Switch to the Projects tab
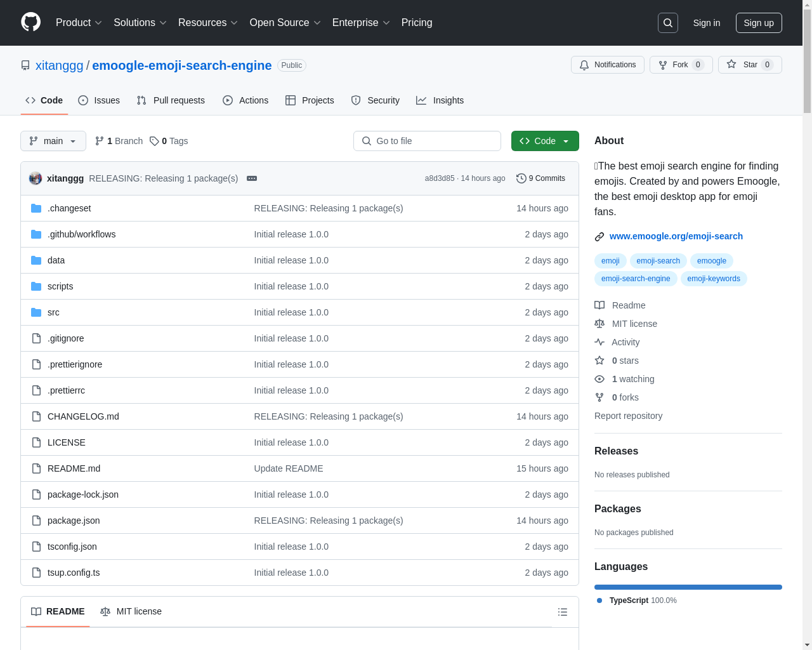This screenshot has width=812, height=650. pyautogui.click(x=310, y=100)
